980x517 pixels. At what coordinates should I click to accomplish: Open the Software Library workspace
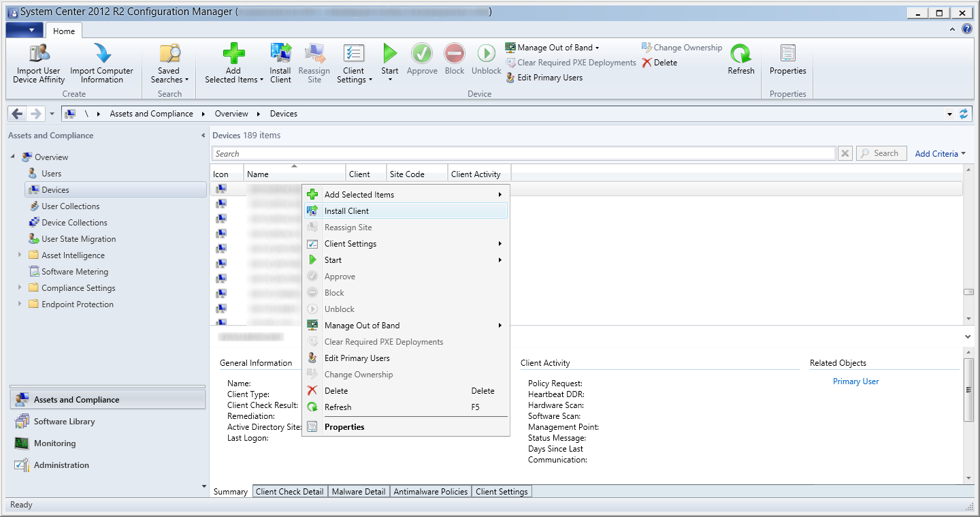pos(64,422)
